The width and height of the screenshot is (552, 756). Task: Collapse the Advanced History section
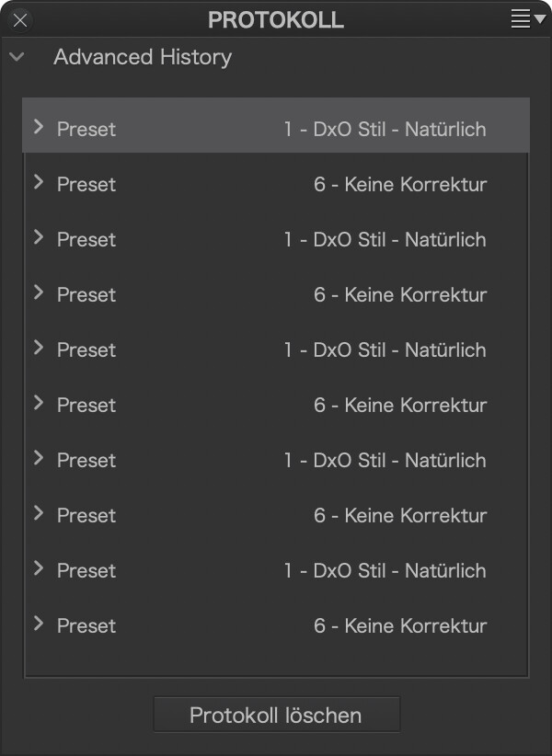tap(17, 57)
